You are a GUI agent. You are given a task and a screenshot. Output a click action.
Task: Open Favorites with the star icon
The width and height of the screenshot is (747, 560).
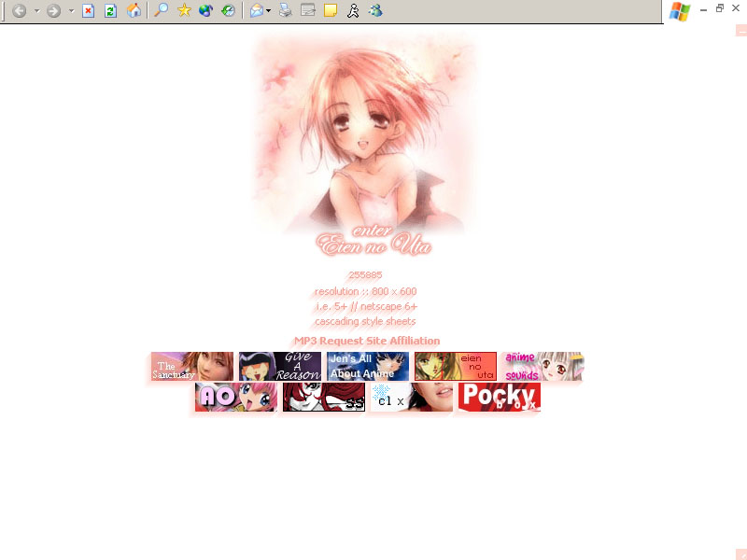[x=185, y=11]
